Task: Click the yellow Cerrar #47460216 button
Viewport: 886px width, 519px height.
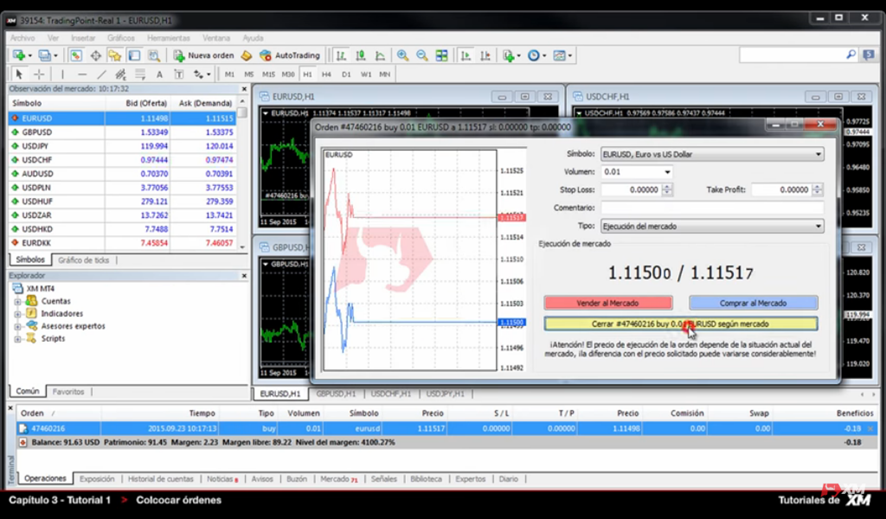Action: pyautogui.click(x=680, y=324)
